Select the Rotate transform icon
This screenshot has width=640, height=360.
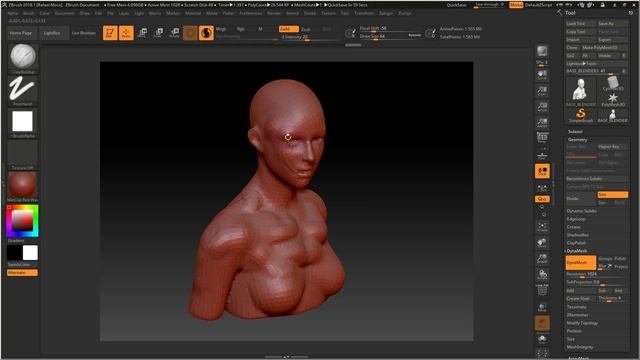174,33
